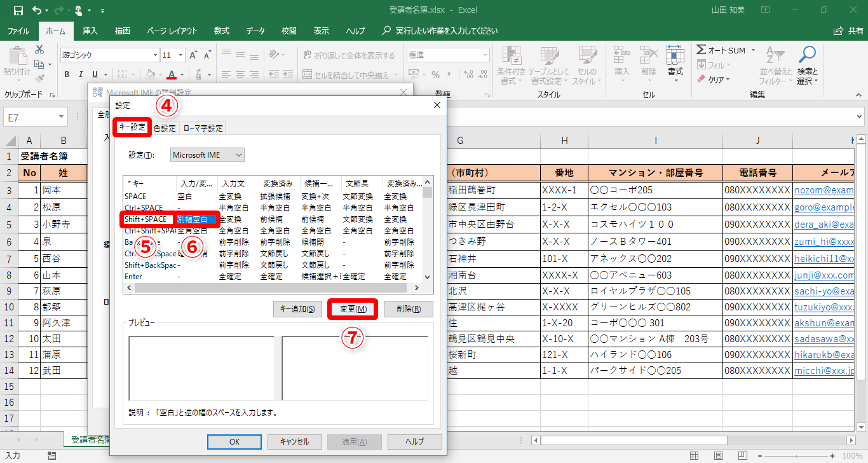
Task: Underline the selected text
Action: (x=95, y=74)
